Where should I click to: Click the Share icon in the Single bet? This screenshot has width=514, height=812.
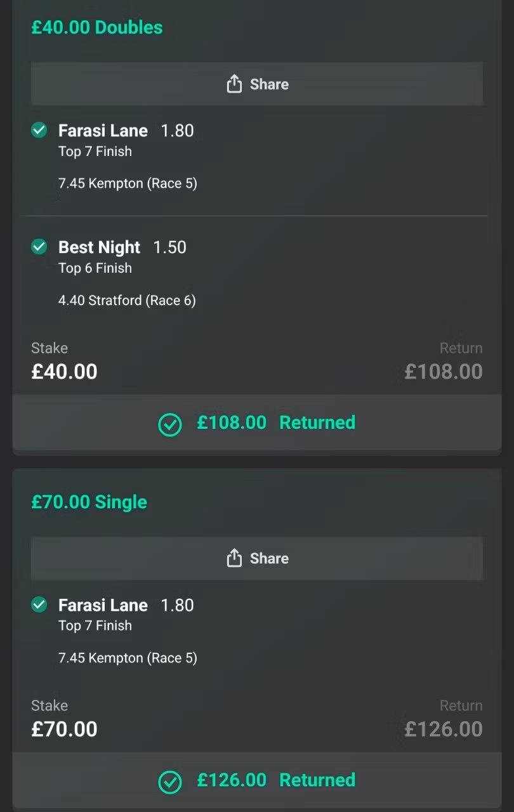(234, 558)
